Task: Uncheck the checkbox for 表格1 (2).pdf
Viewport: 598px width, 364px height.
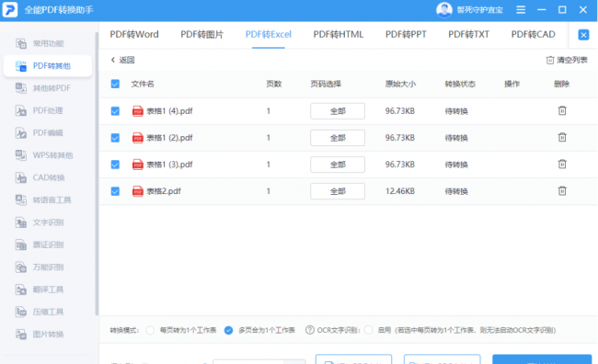Action: [115, 138]
